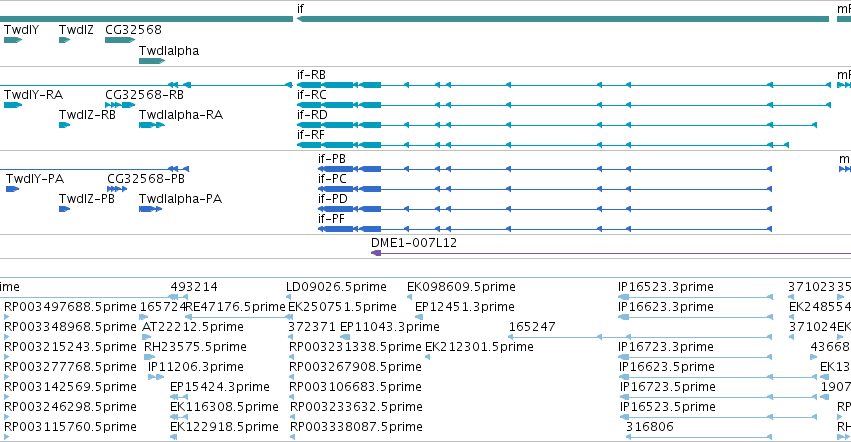Open the RP003115760.5prime EST label
851x442 pixels.
[x=70, y=427]
